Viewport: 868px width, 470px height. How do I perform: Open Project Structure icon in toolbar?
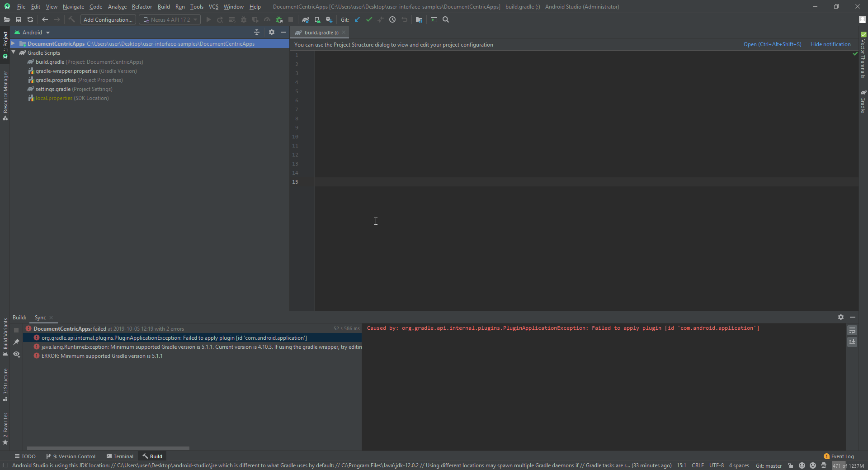coord(419,19)
